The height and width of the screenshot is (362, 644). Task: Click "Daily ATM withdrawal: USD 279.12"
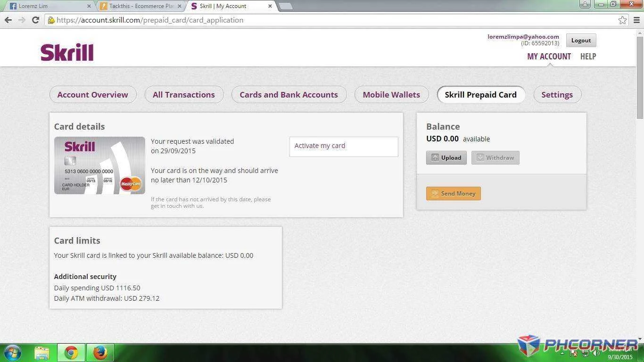click(x=107, y=298)
